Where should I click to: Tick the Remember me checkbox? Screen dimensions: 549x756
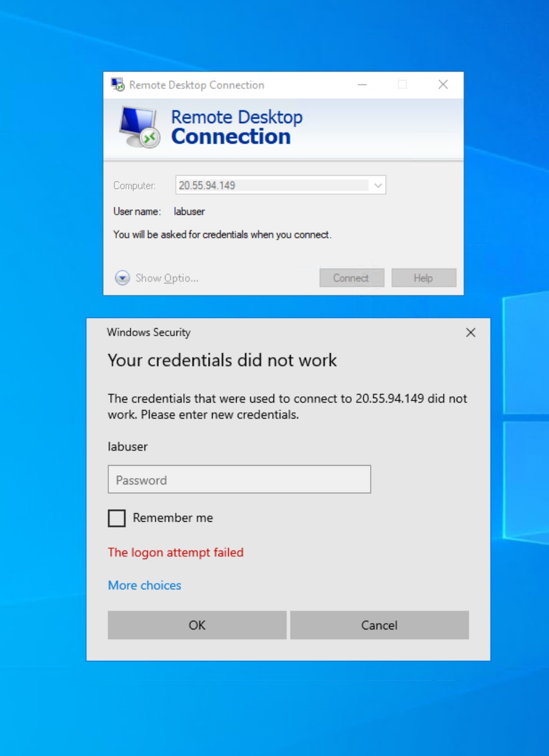117,518
